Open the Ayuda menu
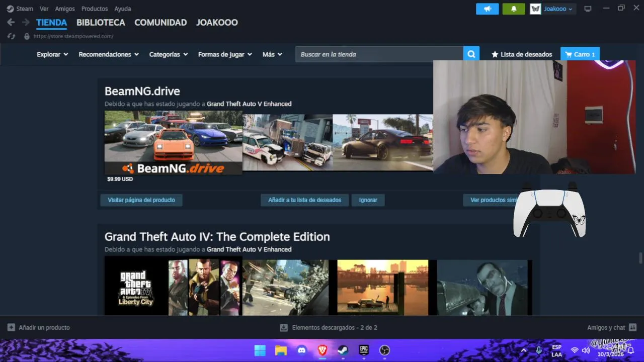This screenshot has height=362, width=644. coord(123,9)
